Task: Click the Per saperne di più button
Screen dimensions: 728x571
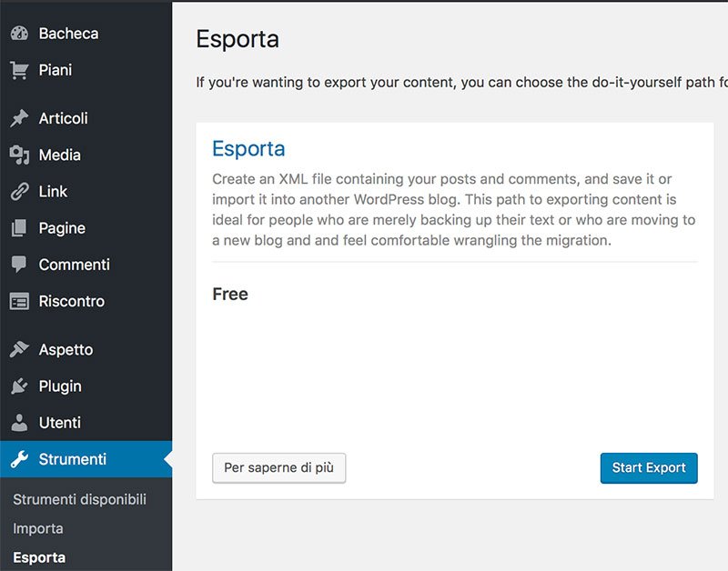Action: [x=278, y=467]
